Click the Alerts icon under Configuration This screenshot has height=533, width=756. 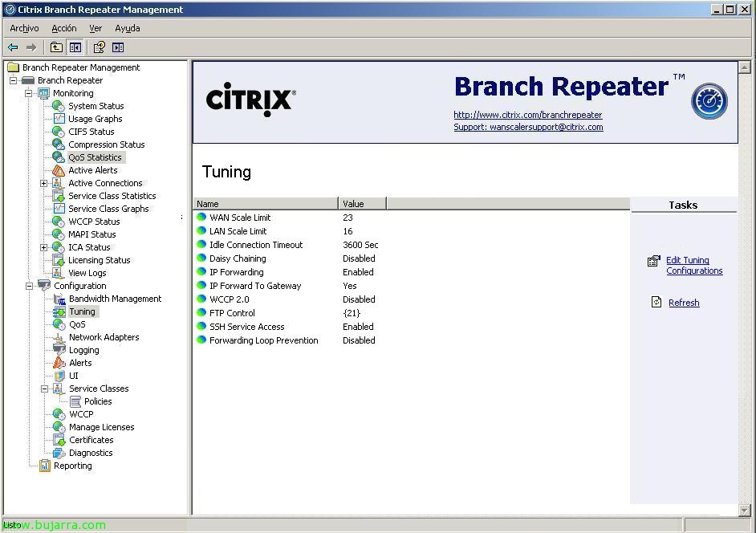click(59, 363)
